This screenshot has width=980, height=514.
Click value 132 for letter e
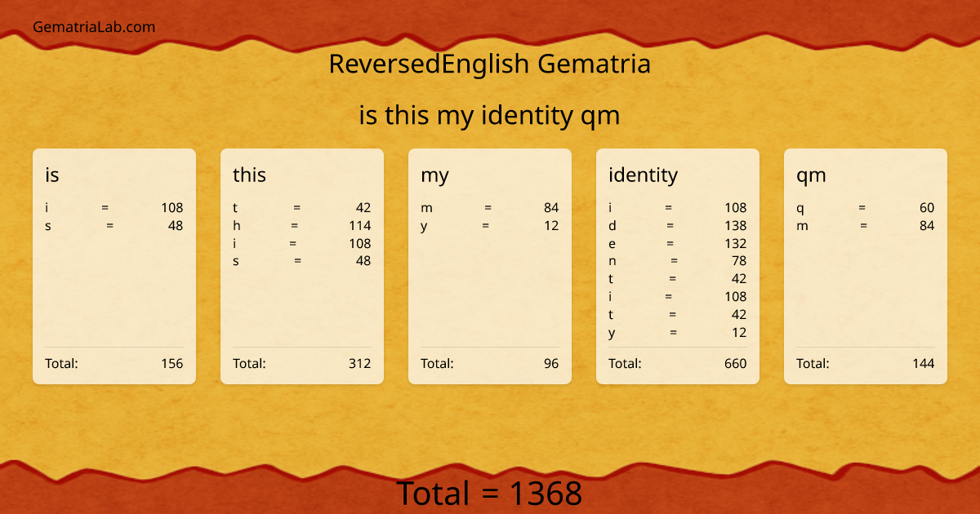(736, 243)
